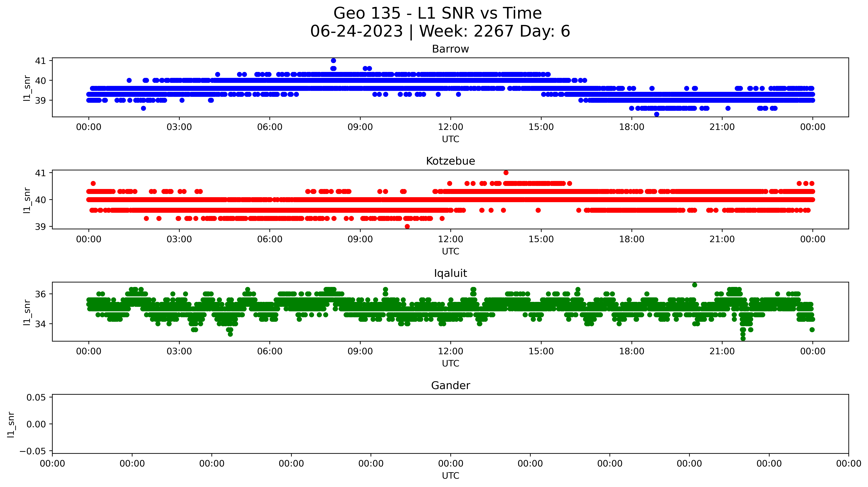
Task: Click the lowest blue Barrow point near 19:00
Action: tap(657, 114)
